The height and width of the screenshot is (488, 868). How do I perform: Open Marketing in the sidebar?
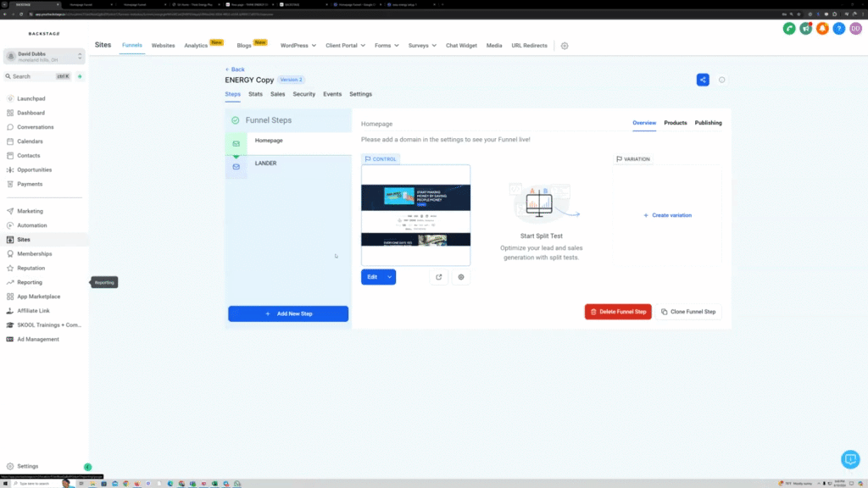(x=30, y=211)
